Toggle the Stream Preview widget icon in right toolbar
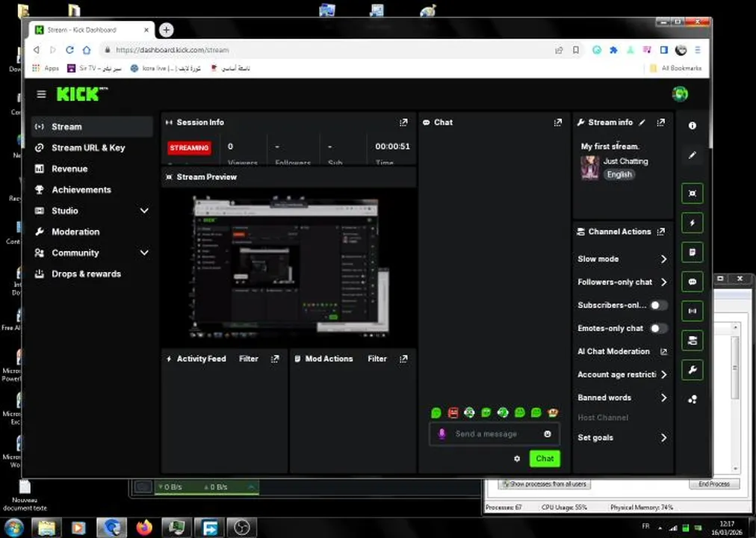Screen dimensions: 756x538 point(693,194)
